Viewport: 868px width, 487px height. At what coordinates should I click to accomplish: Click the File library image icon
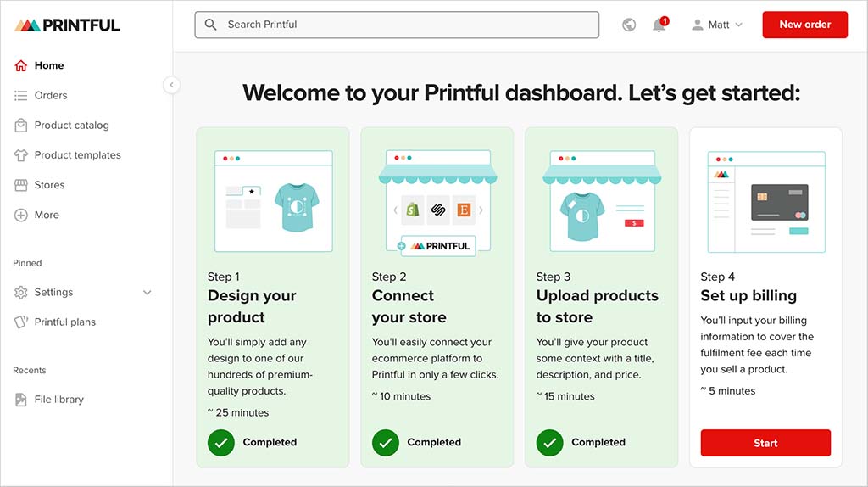coord(21,400)
